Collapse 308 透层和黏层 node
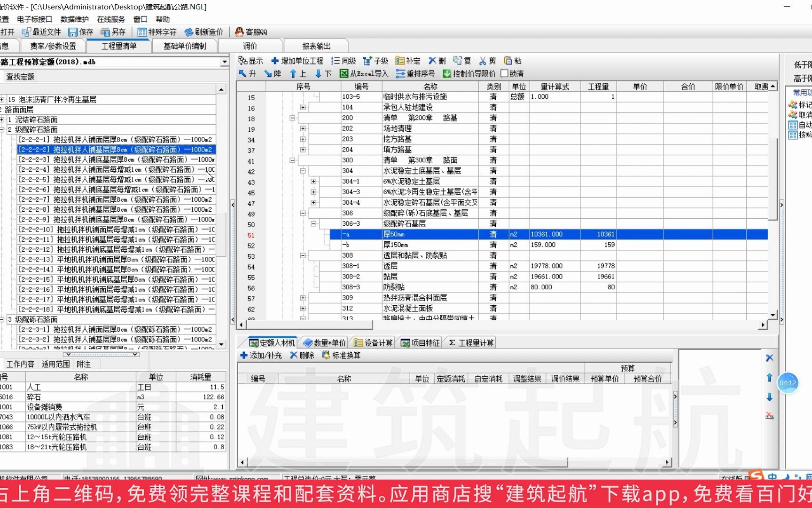The width and height of the screenshot is (812, 508). pyautogui.click(x=303, y=255)
